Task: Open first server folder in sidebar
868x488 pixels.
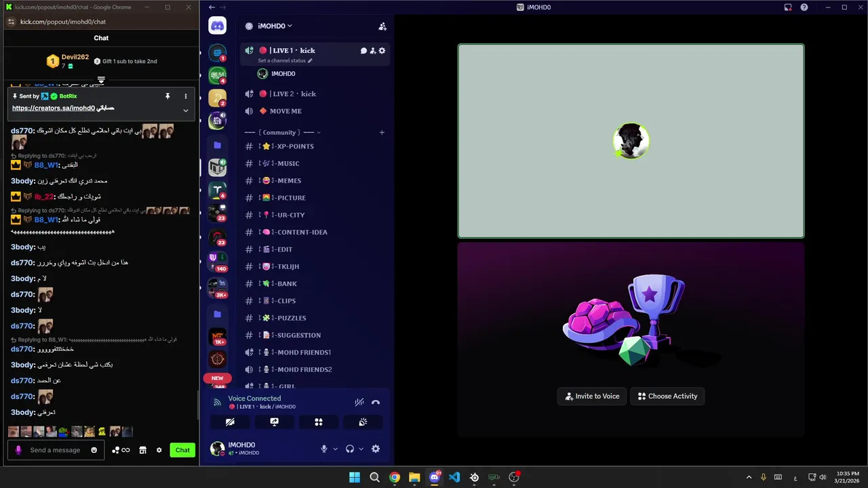Action: [218, 145]
